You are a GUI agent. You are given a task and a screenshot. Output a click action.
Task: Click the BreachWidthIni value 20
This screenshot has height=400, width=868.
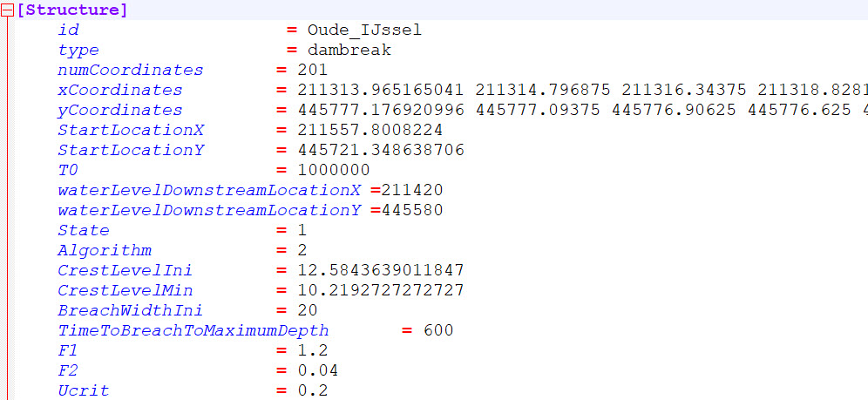point(308,311)
